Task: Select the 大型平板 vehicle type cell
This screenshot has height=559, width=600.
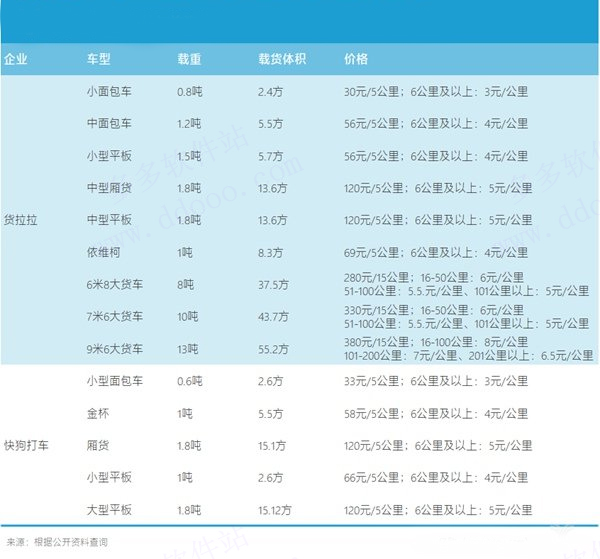Action: coord(109,510)
